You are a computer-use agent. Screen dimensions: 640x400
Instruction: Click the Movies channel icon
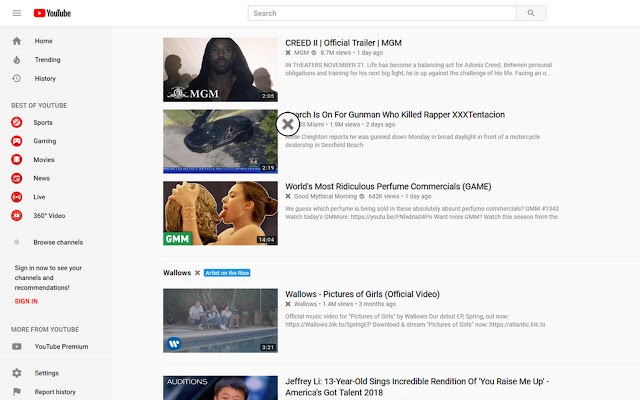pos(17,160)
